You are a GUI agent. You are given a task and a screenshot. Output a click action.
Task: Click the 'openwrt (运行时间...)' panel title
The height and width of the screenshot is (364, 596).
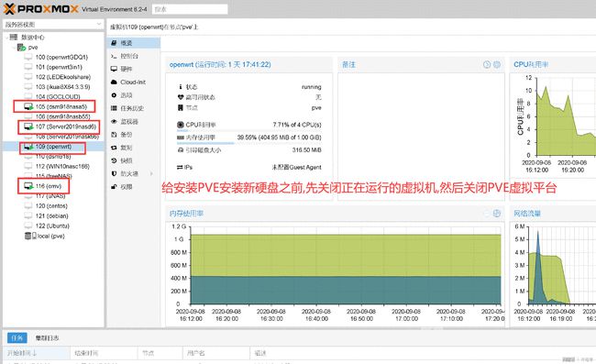(x=220, y=64)
